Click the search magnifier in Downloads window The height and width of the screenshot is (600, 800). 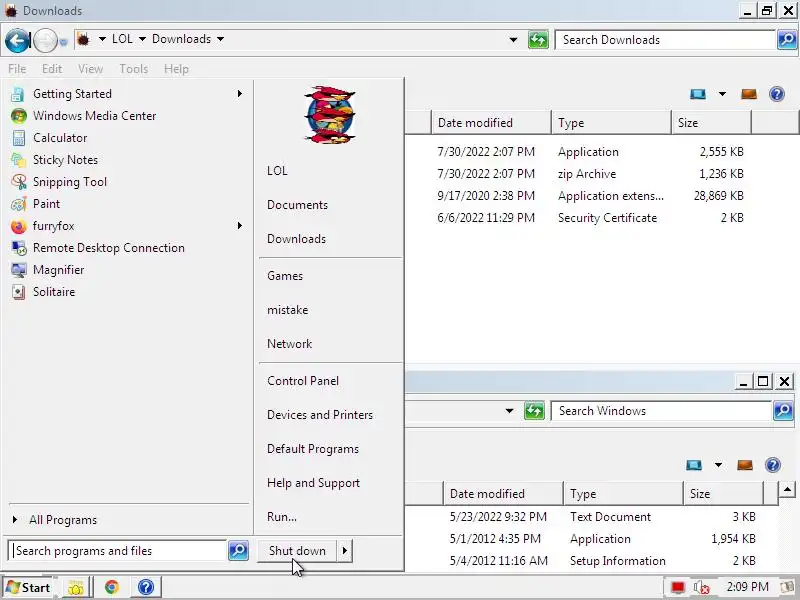tap(787, 40)
